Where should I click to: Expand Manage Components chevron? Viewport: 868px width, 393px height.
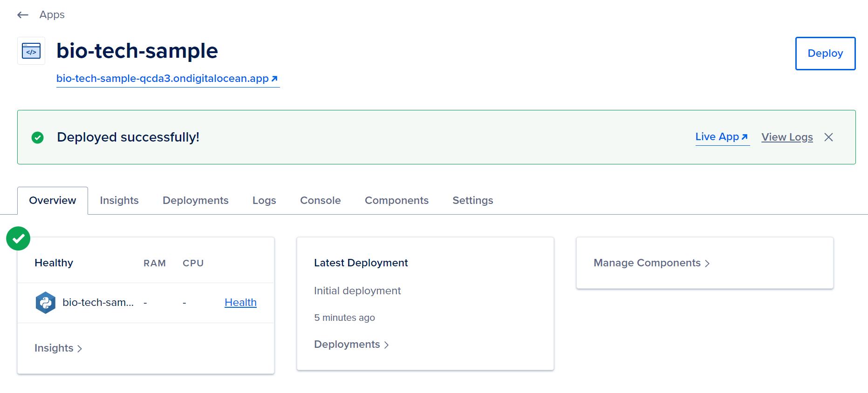pos(707,264)
